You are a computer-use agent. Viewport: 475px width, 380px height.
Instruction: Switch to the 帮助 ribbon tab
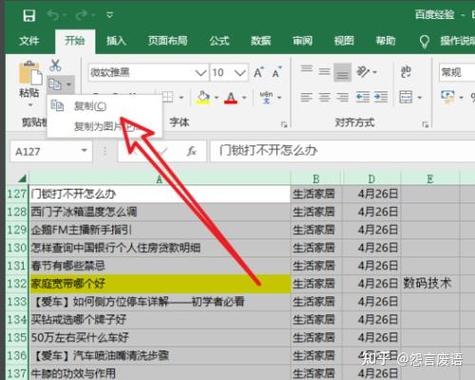[385, 41]
